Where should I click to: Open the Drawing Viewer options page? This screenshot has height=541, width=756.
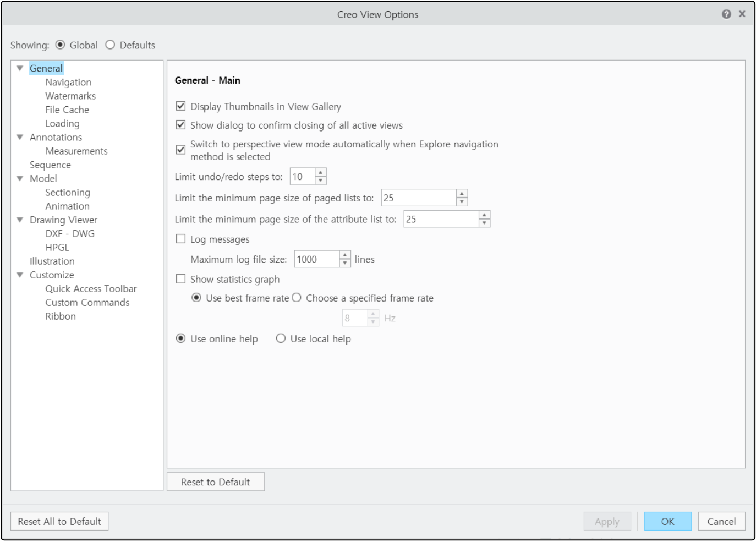click(63, 220)
